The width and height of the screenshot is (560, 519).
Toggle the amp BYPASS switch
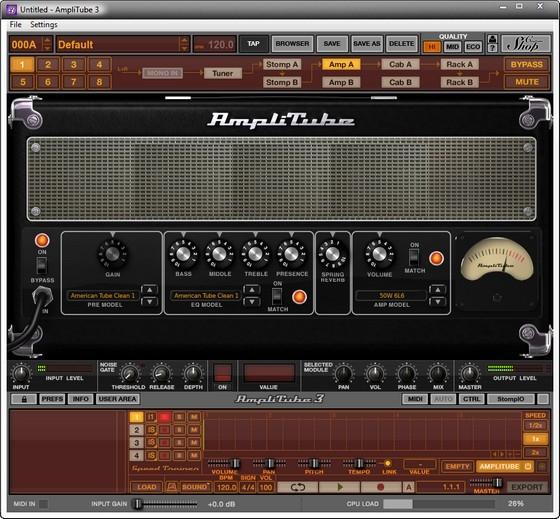(x=42, y=265)
